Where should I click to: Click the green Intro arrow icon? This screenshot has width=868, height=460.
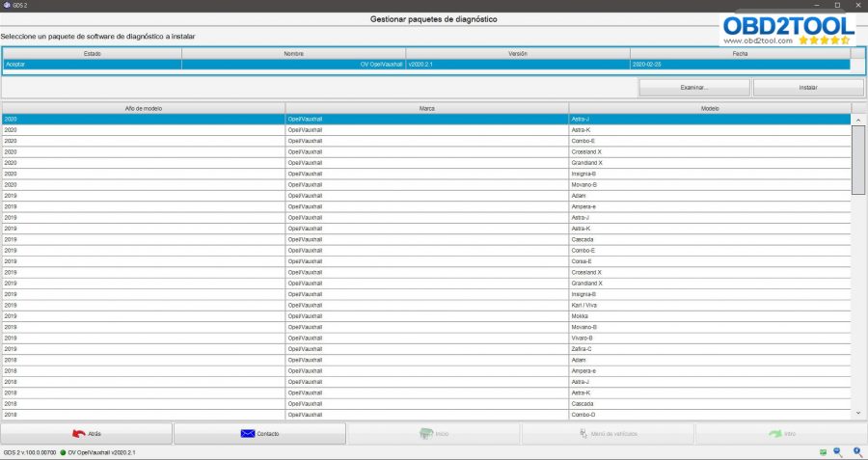(x=775, y=434)
